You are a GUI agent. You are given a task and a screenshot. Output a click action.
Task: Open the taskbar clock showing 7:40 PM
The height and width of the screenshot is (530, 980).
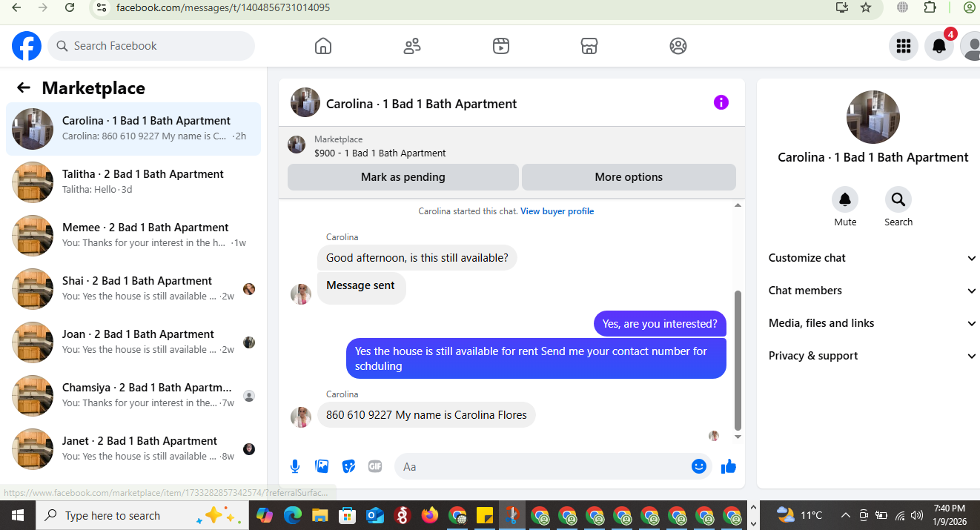(x=950, y=515)
